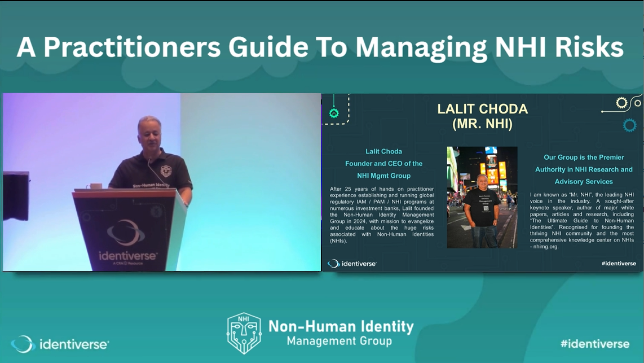Click the 'Advisory Services' line

click(x=584, y=182)
